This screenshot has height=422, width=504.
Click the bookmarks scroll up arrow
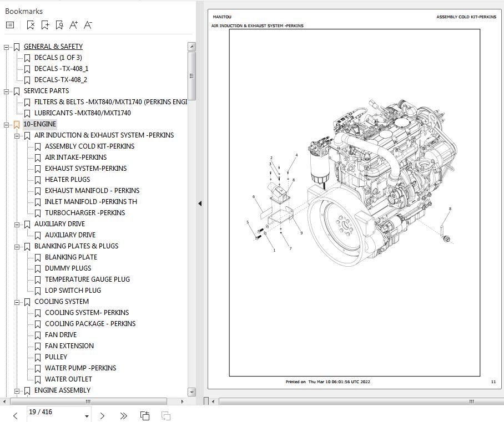[191, 47]
